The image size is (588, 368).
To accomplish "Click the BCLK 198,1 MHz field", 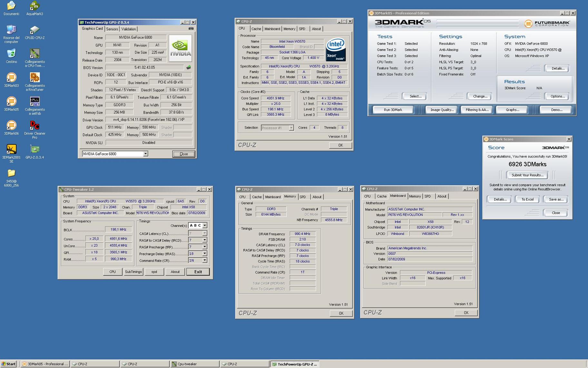I will (x=118, y=230).
